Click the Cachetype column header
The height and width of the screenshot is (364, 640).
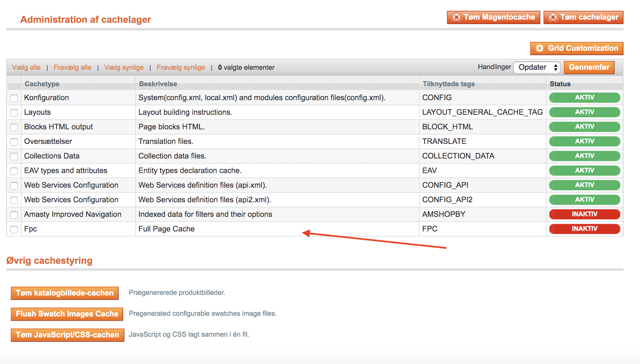[42, 84]
